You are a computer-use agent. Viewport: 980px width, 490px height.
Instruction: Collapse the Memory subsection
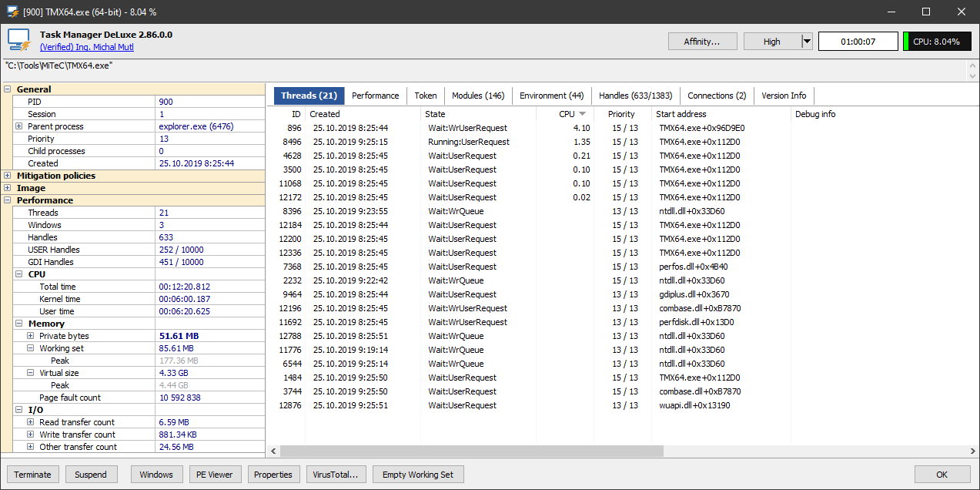tap(18, 324)
